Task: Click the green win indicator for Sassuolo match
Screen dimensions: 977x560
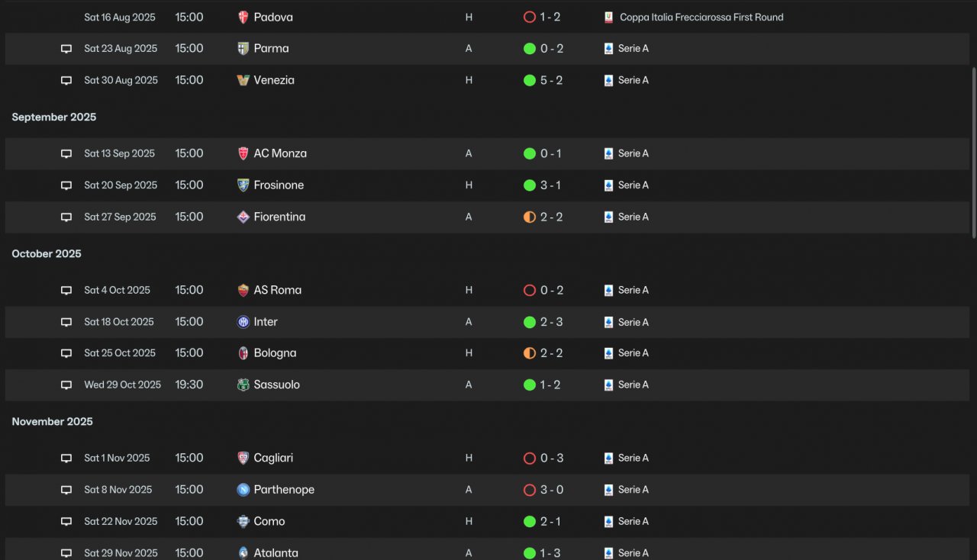Action: tap(530, 385)
